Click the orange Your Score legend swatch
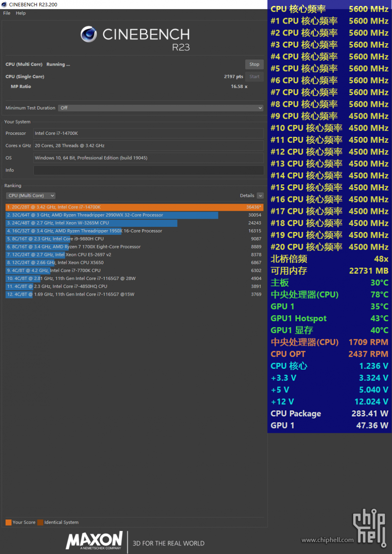The height and width of the screenshot is (554, 392). (x=8, y=522)
